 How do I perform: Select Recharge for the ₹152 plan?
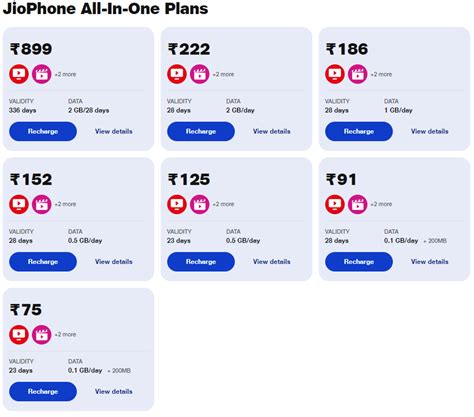click(x=43, y=262)
